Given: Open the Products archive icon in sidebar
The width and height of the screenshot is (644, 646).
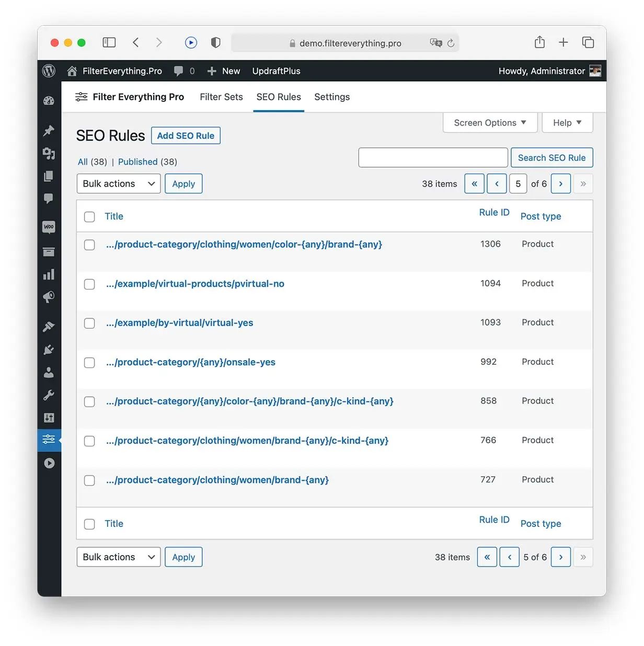Looking at the screenshot, I should 49,252.
